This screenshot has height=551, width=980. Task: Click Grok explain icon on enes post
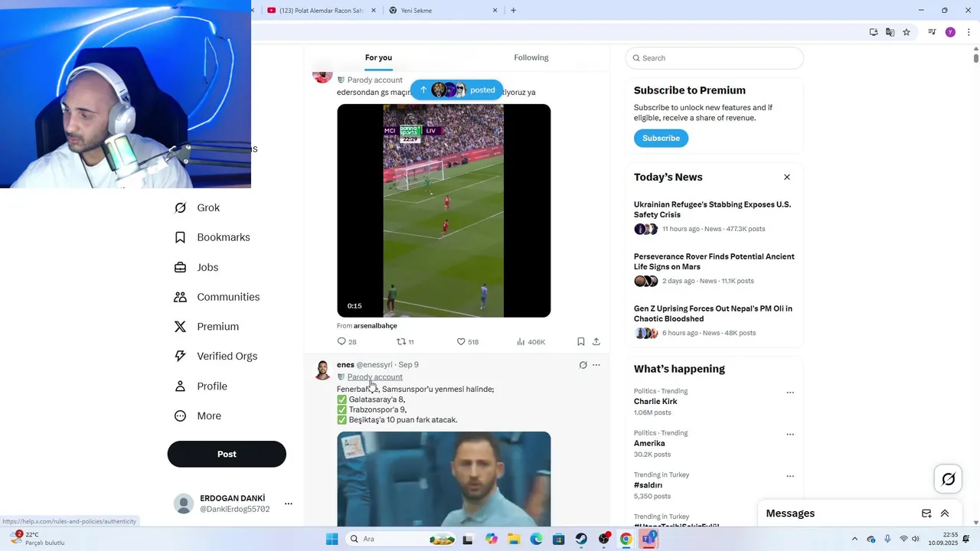[x=583, y=365]
